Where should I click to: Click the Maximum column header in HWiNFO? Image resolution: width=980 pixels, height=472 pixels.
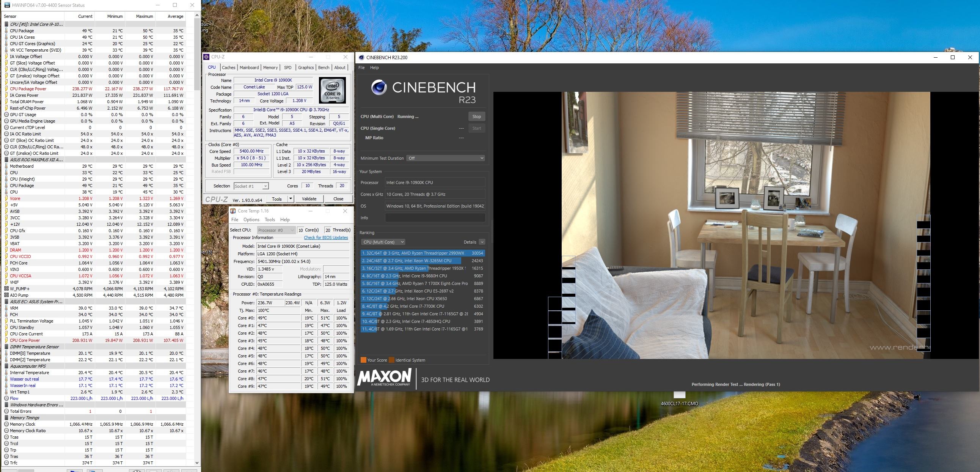(140, 16)
